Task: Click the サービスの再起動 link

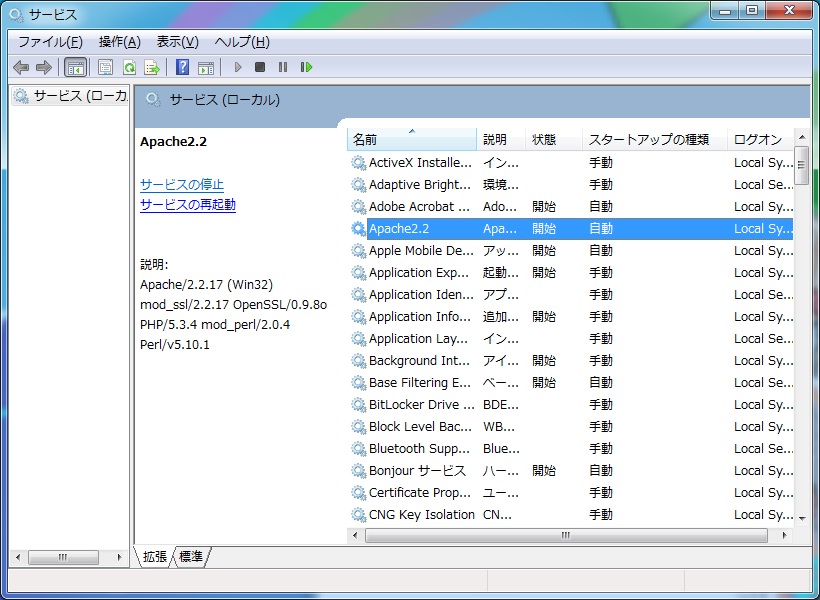Action: 188,205
